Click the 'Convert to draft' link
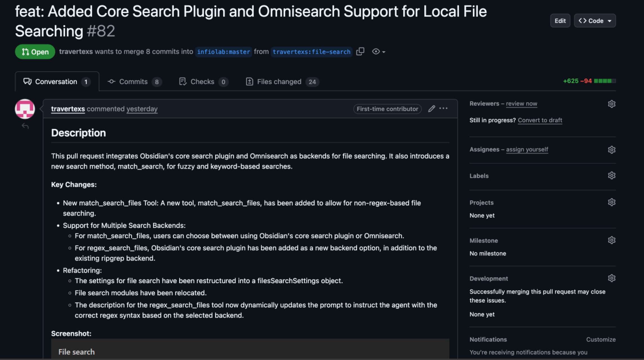 (x=540, y=120)
